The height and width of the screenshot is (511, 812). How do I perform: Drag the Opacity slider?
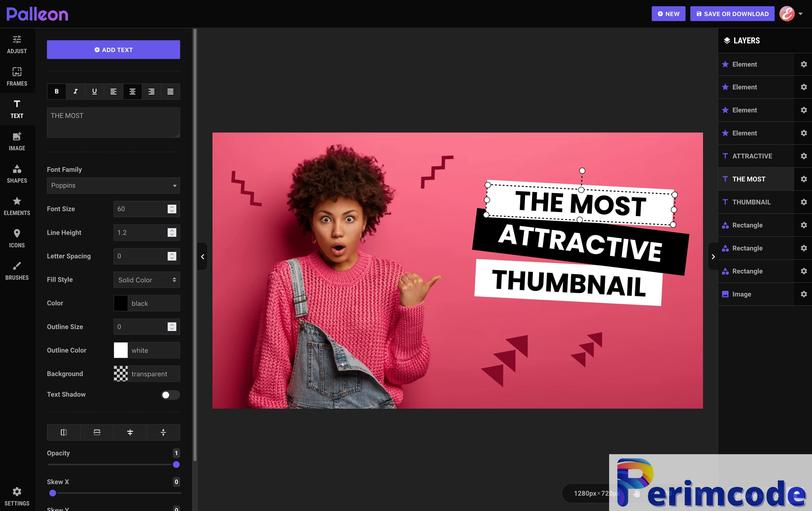tap(176, 465)
